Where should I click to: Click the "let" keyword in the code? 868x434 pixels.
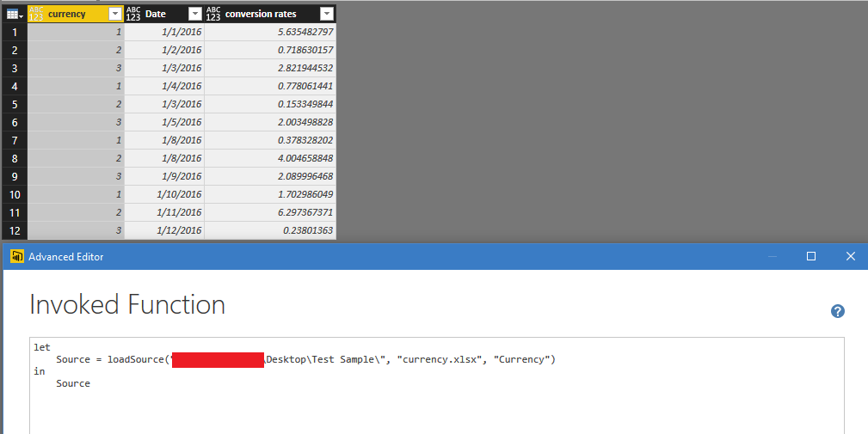pos(42,347)
